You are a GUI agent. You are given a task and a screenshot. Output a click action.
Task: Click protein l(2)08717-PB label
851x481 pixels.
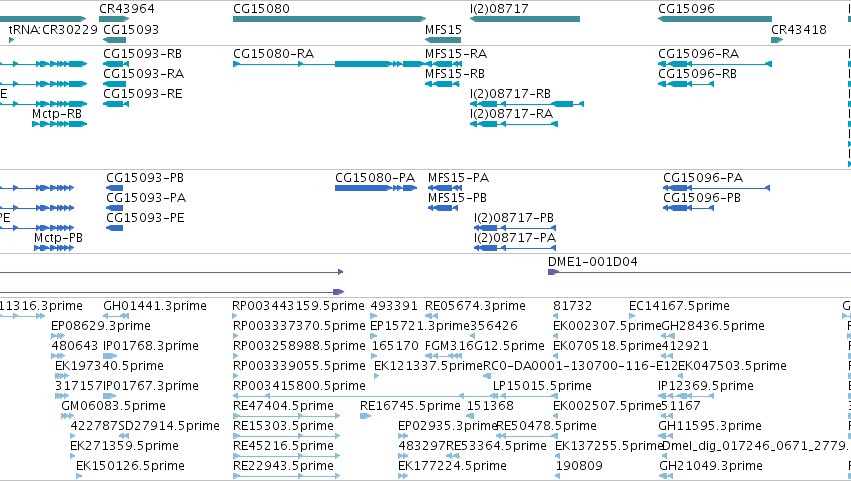pos(513,218)
